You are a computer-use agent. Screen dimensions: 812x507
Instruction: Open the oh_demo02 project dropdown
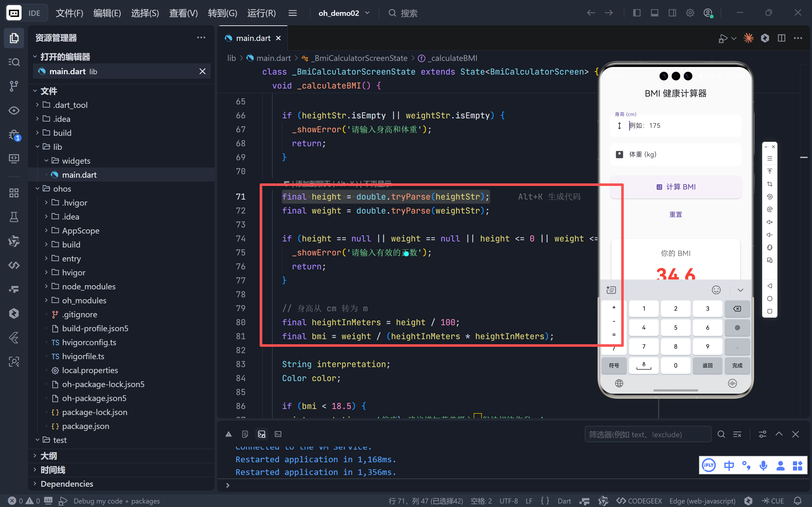[344, 13]
